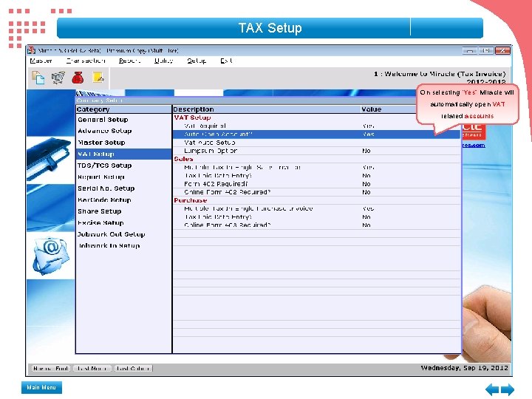Select VAT Setup category
532x399 pixels.
pyautogui.click(x=124, y=154)
